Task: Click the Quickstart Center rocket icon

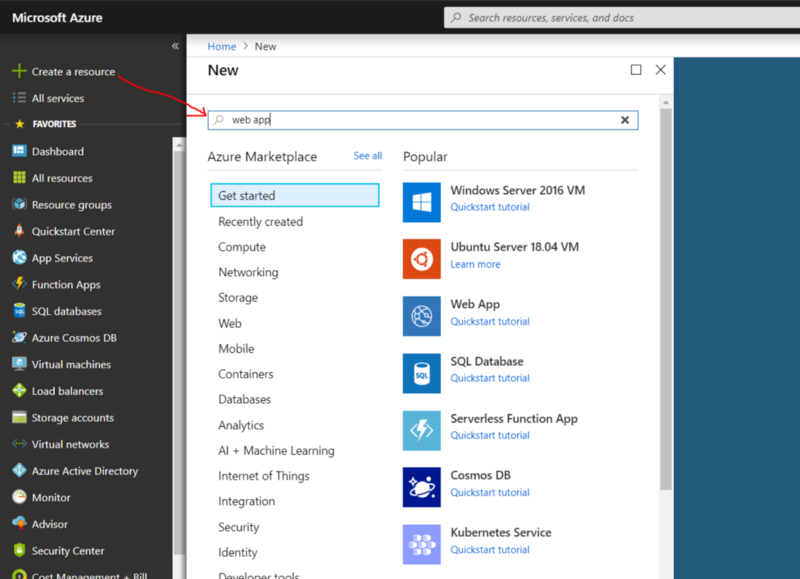Action: point(19,231)
